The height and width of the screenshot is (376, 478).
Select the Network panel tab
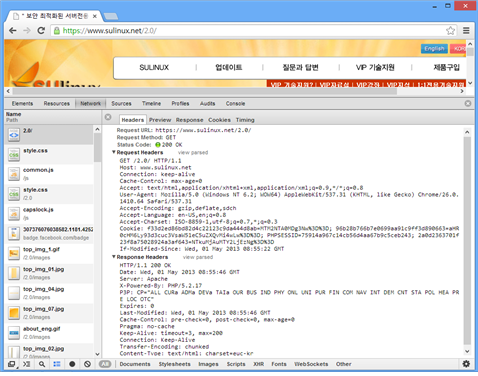click(90, 104)
